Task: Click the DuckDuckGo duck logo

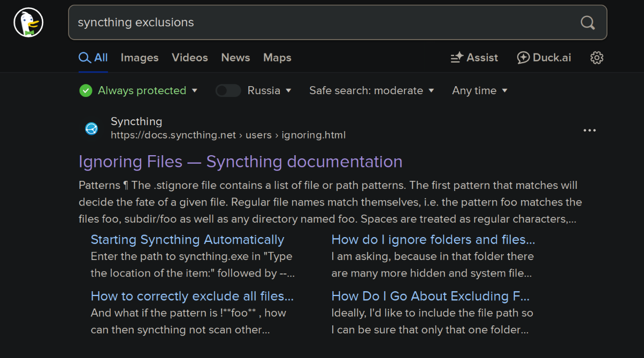Action: click(28, 22)
